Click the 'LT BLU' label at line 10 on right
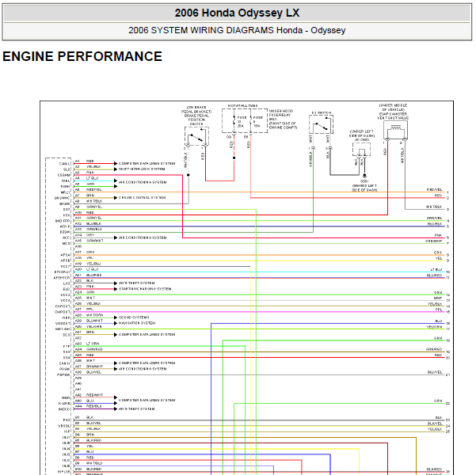This screenshot has width=476, height=475. tap(436, 269)
